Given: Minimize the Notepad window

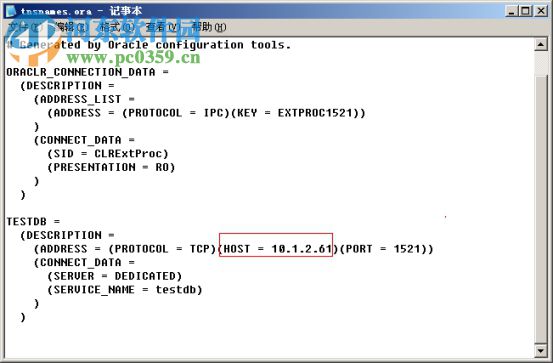Looking at the screenshot, I should coord(512,11).
